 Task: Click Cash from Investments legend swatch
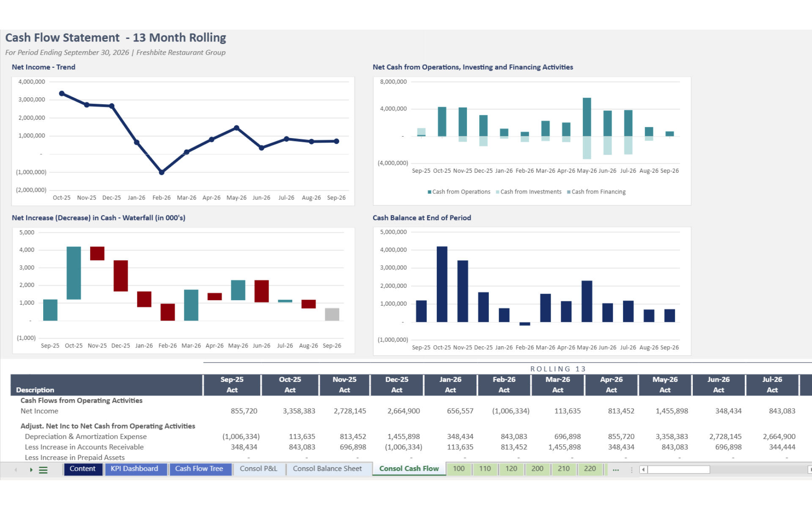click(x=498, y=192)
